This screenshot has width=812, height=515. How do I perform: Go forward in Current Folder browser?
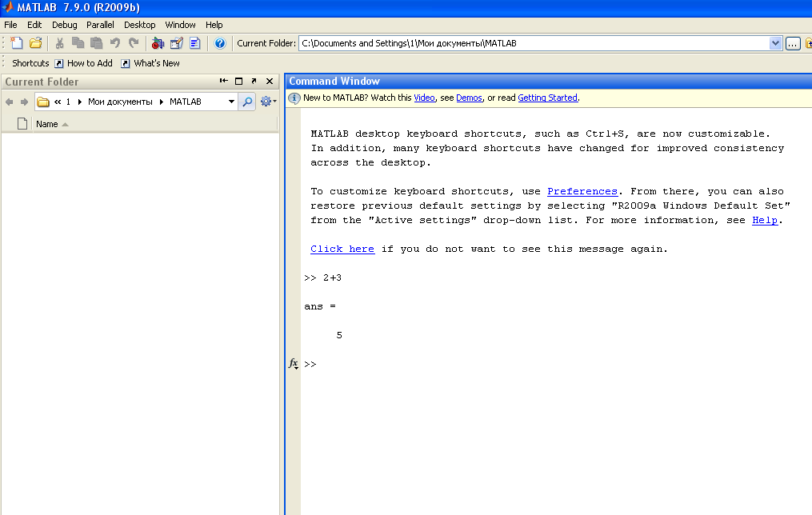click(x=24, y=102)
